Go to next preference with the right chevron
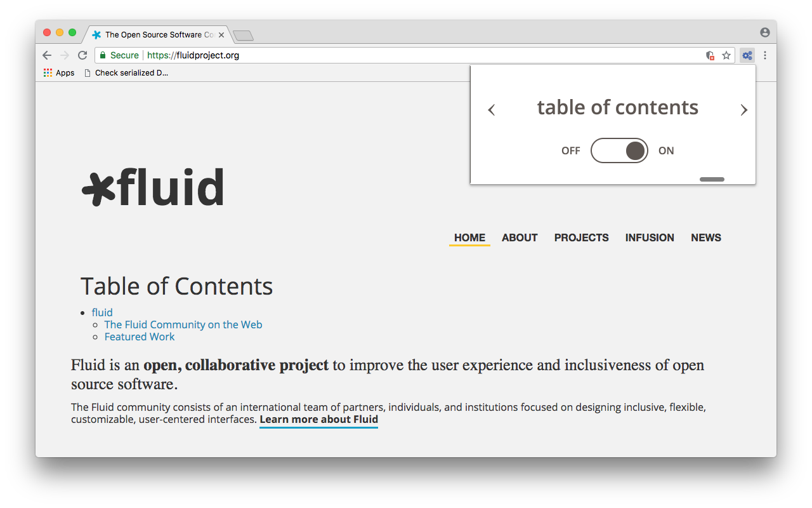Image resolution: width=812 pixels, height=508 pixels. [743, 110]
